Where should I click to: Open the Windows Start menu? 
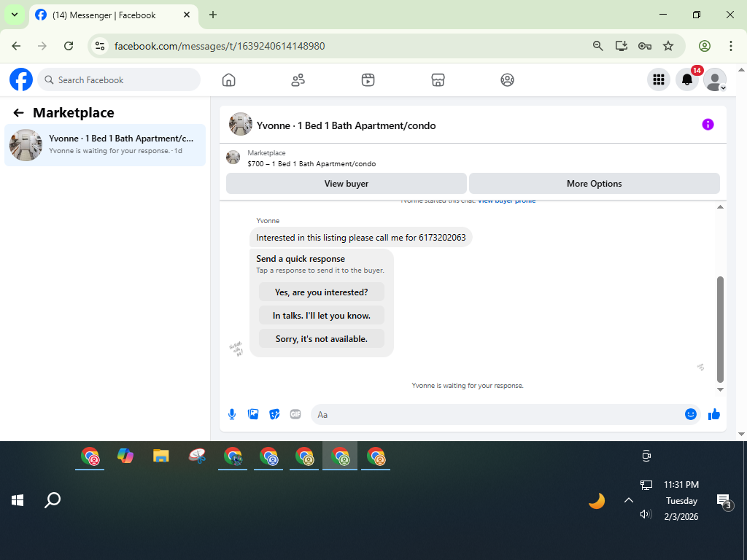(x=18, y=500)
